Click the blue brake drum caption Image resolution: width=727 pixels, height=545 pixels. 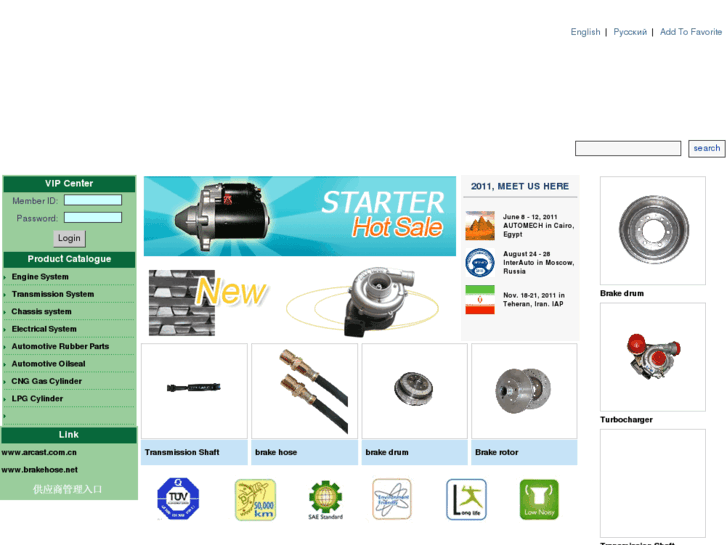387,452
